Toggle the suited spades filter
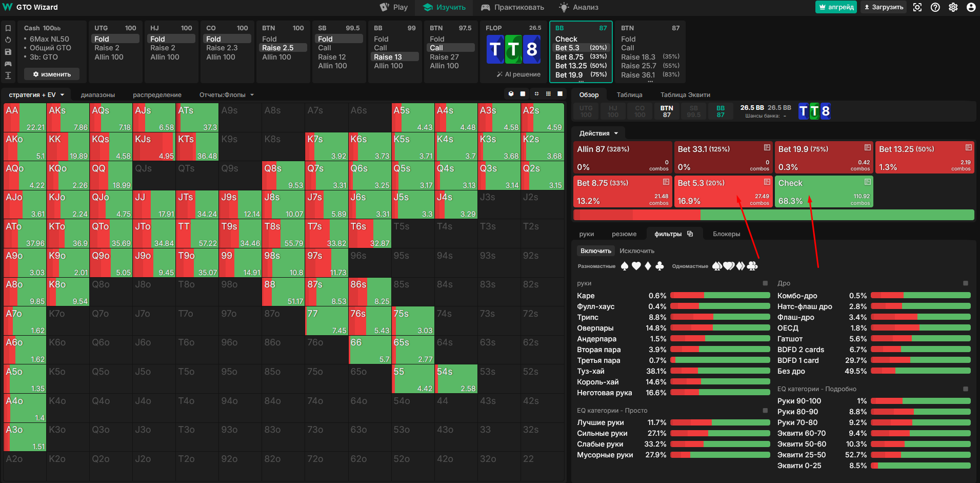980x483 pixels. (717, 266)
